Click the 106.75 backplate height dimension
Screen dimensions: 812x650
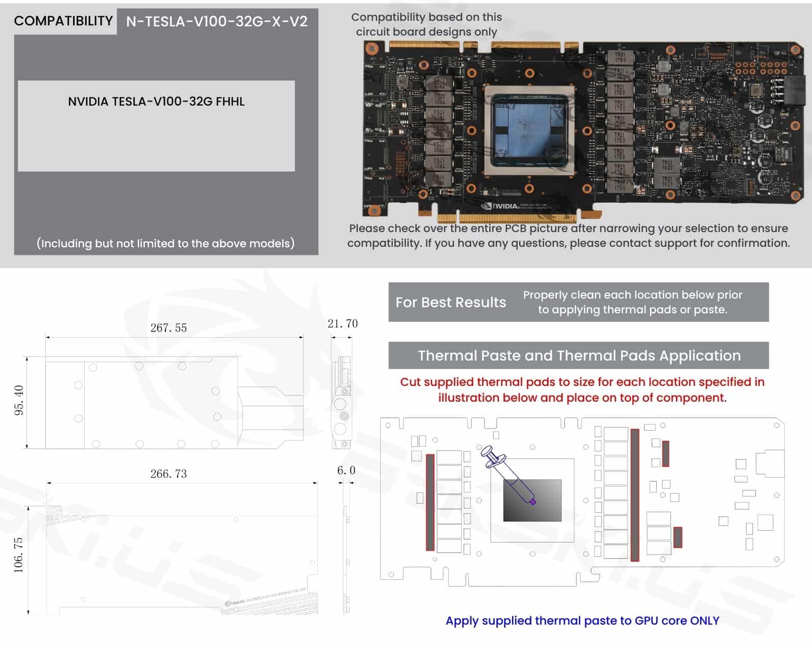coord(19,555)
